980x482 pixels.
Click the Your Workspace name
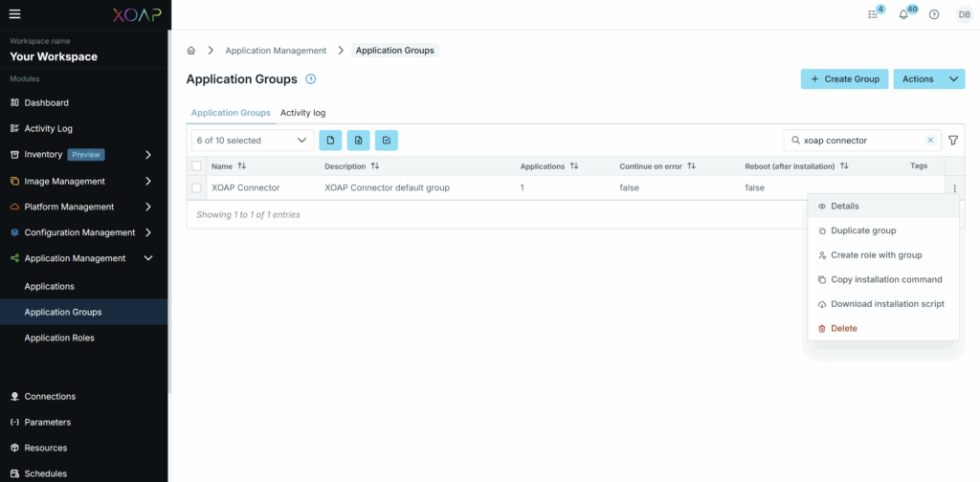54,56
